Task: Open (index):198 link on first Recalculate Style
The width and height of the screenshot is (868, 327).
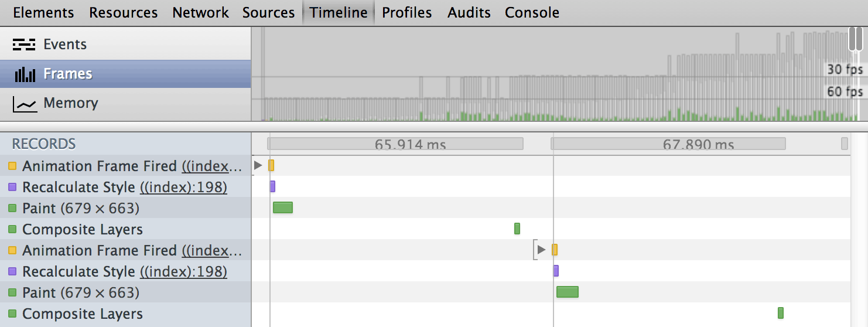Action: coord(183,188)
